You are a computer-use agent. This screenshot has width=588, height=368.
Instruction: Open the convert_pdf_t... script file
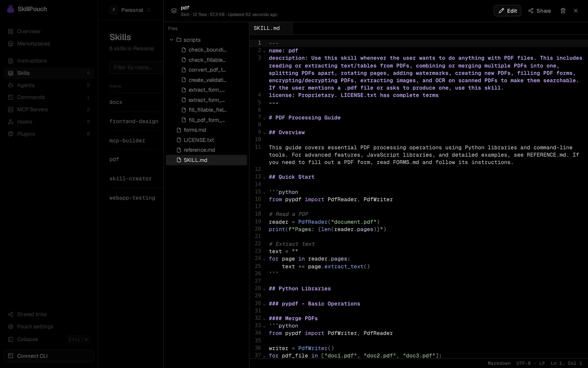[x=206, y=70]
